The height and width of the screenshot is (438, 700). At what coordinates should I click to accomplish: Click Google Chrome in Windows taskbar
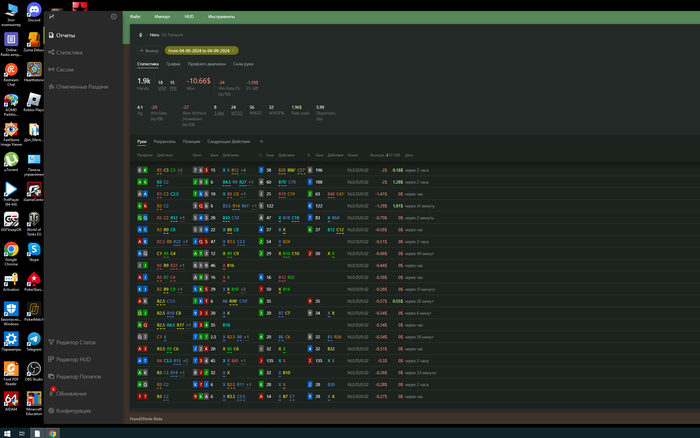52,433
